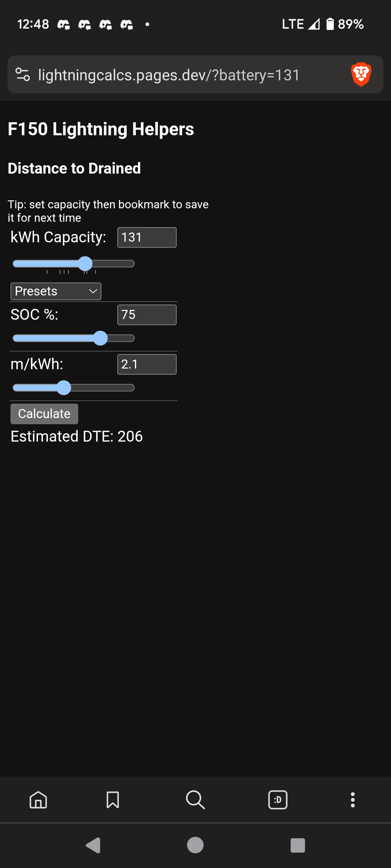This screenshot has width=391, height=868.
Task: Focus the m/kWh number field
Action: pos(147,364)
